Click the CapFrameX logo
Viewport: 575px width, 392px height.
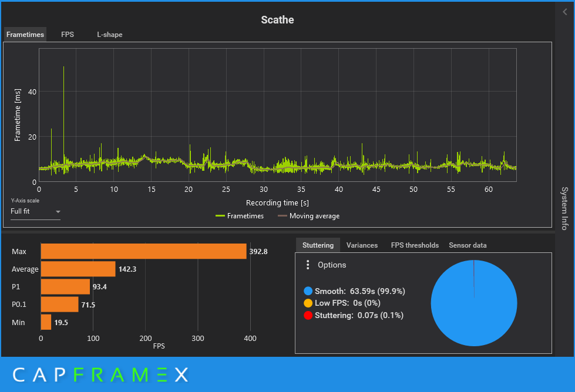coord(100,375)
